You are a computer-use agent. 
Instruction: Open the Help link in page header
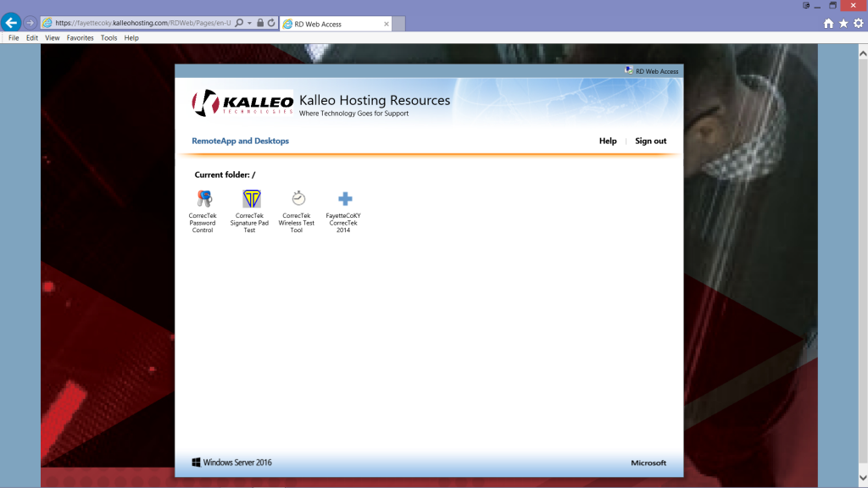pyautogui.click(x=608, y=141)
